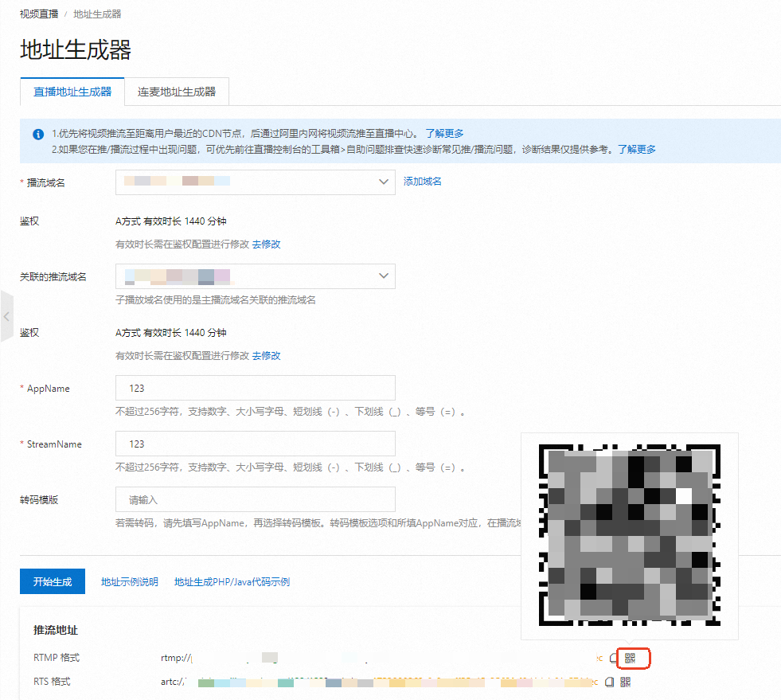Switch to 直播地址生成器 tab

[x=72, y=92]
